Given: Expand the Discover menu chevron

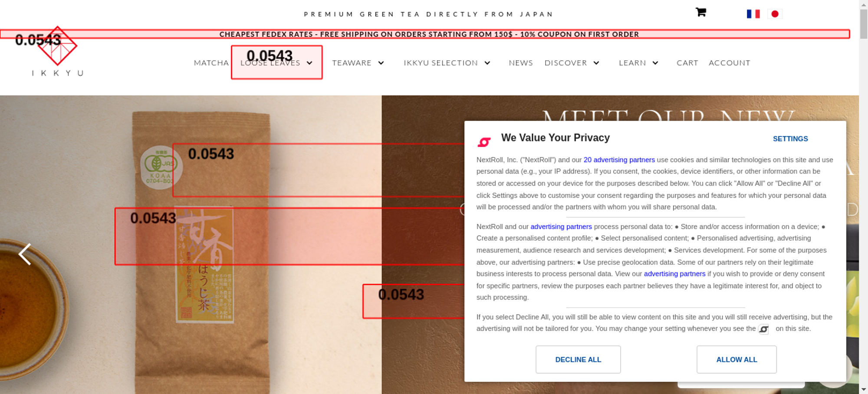Looking at the screenshot, I should 596,63.
